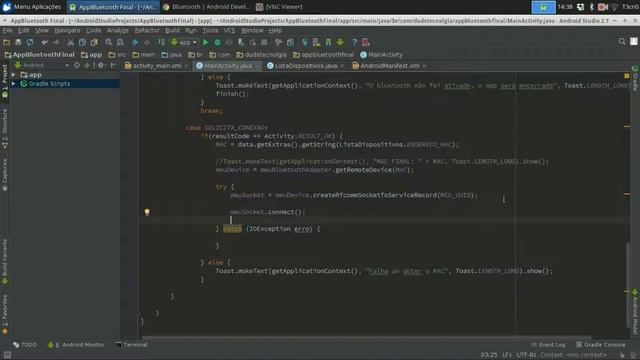Open the Refactor menu
Image resolution: width=640 pixels, height=360 pixels.
click(147, 30)
